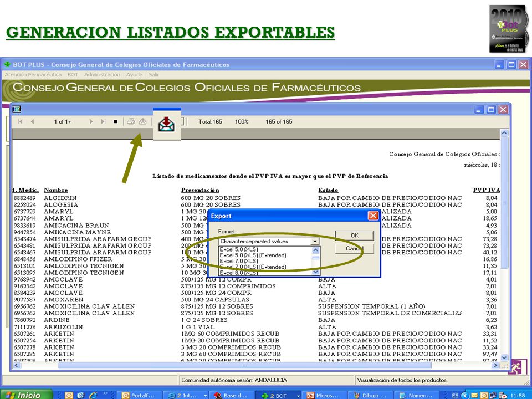Screen dimensions: 532x399
Task: Click Cancel in the Export dialog
Action: click(x=354, y=248)
